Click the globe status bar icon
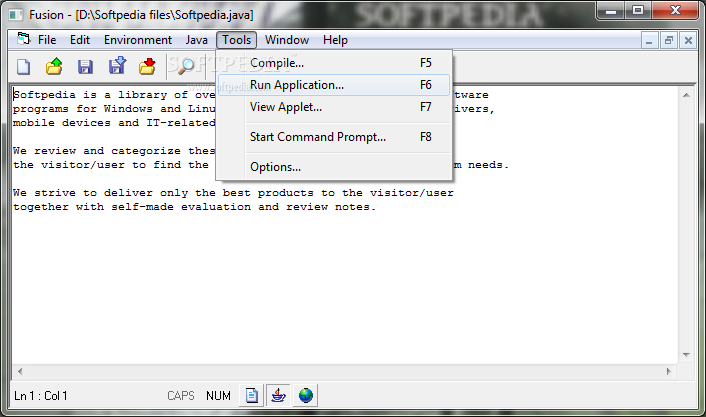The width and height of the screenshot is (706, 417). (x=305, y=395)
